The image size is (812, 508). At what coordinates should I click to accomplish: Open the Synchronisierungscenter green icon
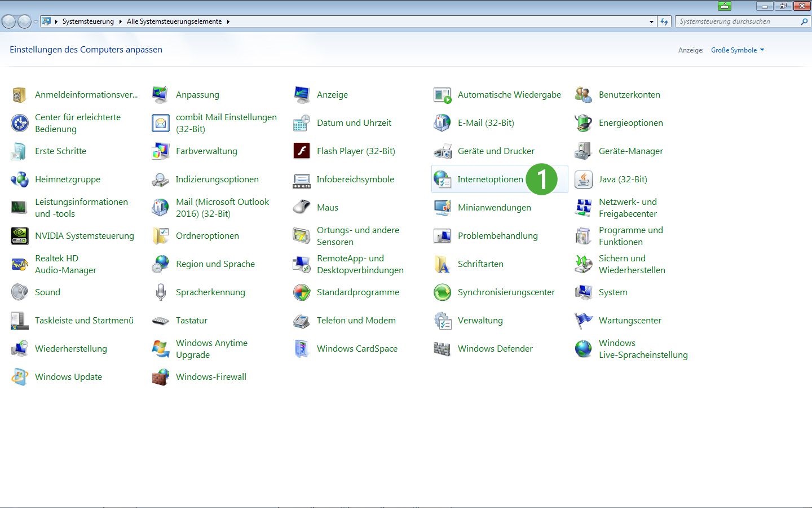[443, 292]
